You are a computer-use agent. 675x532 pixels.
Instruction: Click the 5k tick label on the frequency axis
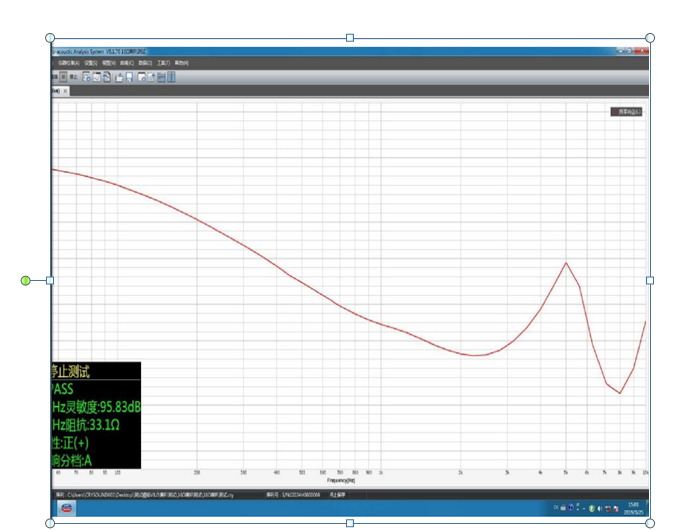point(566,473)
